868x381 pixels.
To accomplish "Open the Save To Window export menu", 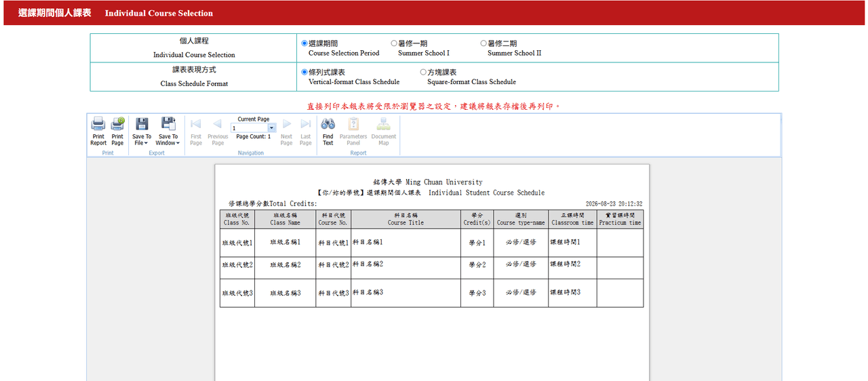I will coord(167,131).
